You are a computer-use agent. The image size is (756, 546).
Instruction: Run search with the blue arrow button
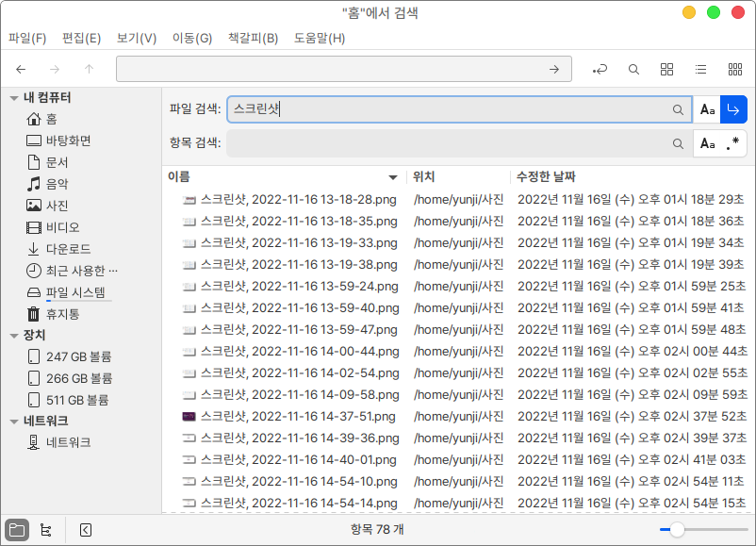[734, 109]
